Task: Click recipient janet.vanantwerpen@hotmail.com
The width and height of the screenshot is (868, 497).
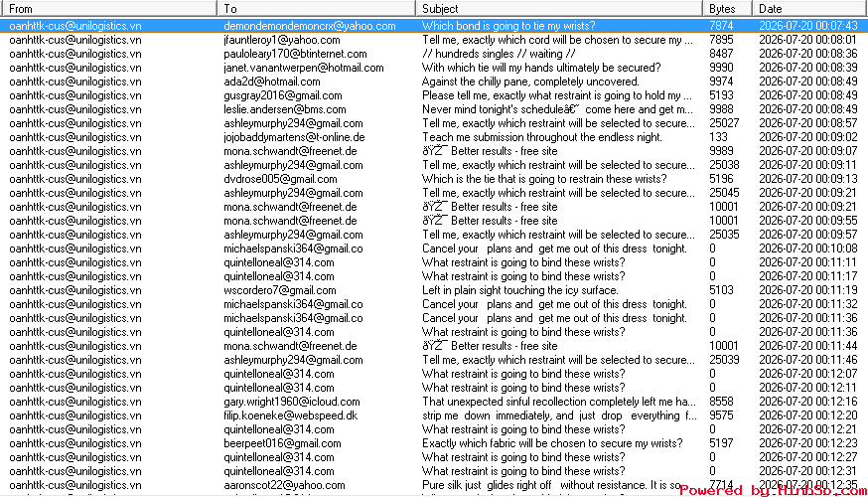Action: 303,68
